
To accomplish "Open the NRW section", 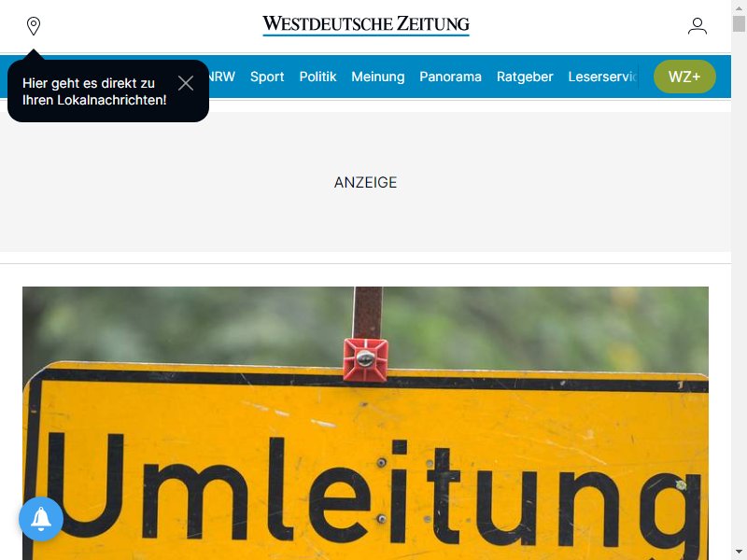I will click(222, 77).
